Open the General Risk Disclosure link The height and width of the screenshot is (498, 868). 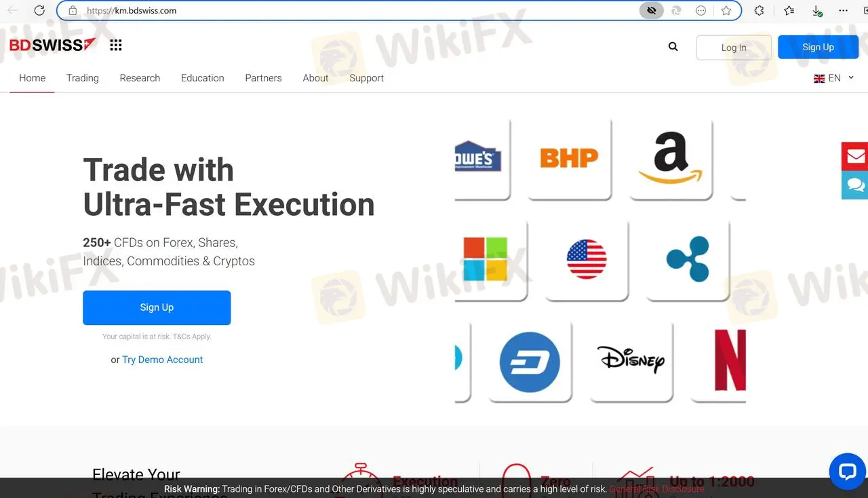pyautogui.click(x=656, y=489)
